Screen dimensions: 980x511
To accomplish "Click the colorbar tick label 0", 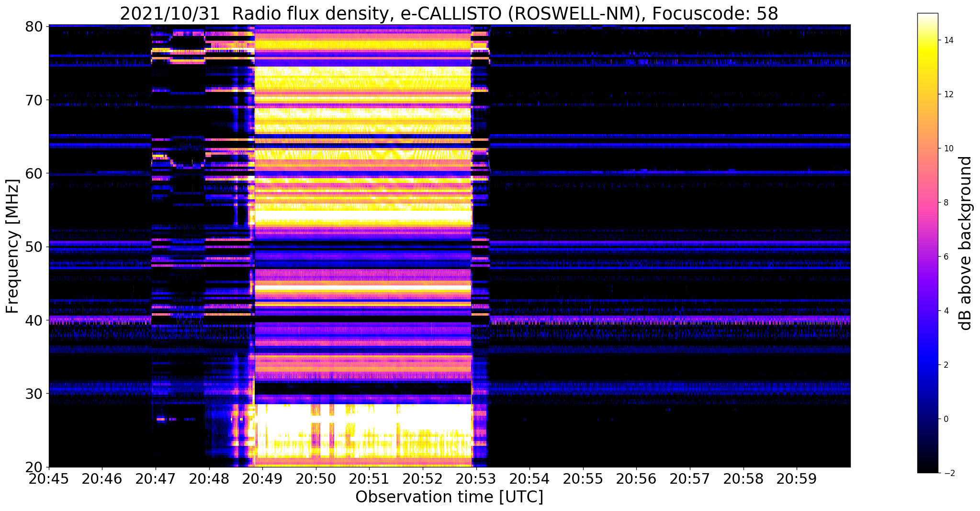I will click(946, 419).
